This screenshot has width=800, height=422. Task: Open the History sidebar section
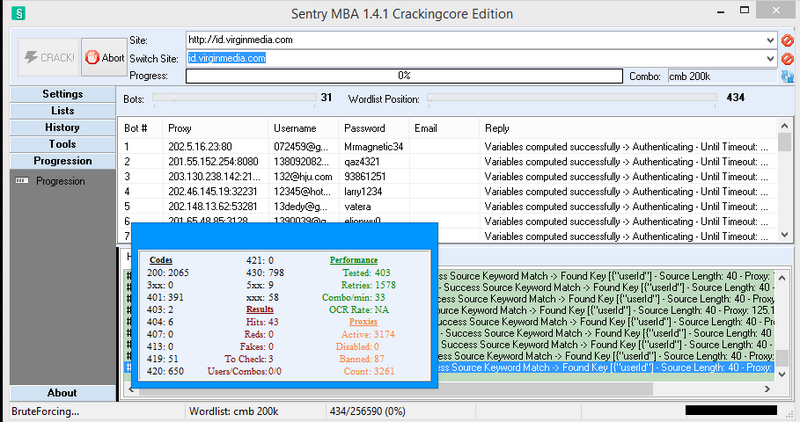(63, 128)
